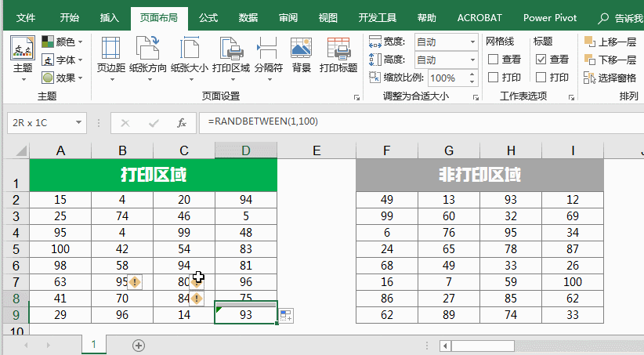This screenshot has height=355, width=644.
Task: Switch to the ACROBAT tab
Action: pos(479,18)
